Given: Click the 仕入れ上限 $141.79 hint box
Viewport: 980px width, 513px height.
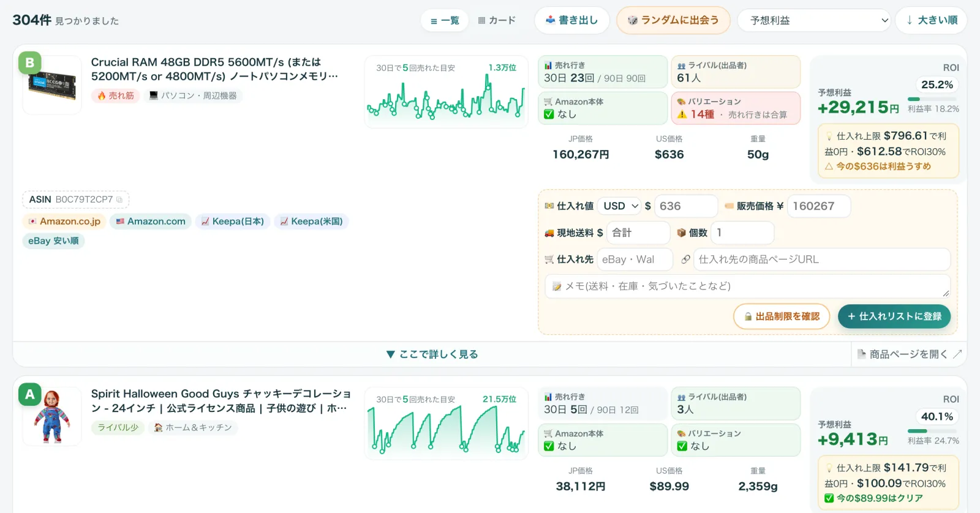Looking at the screenshot, I should (x=888, y=483).
